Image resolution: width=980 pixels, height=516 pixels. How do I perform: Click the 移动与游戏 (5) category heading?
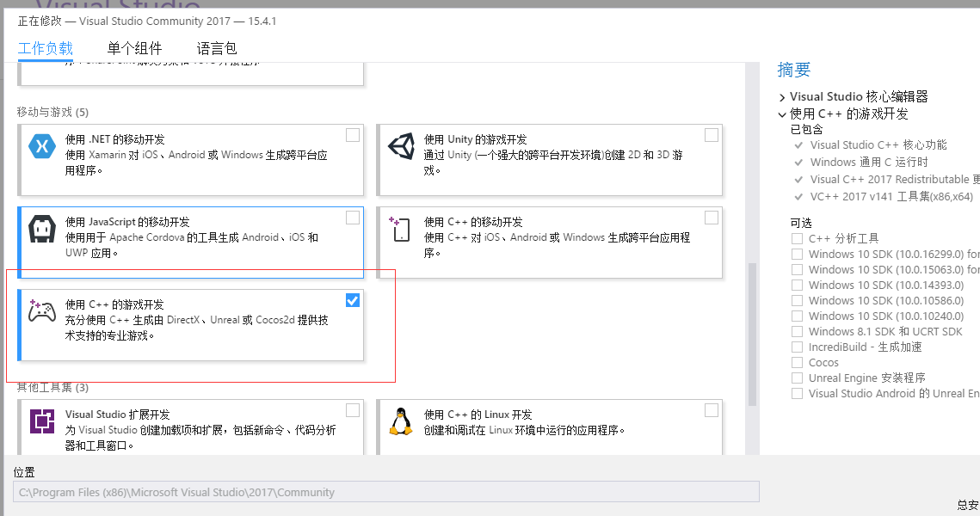(x=52, y=112)
